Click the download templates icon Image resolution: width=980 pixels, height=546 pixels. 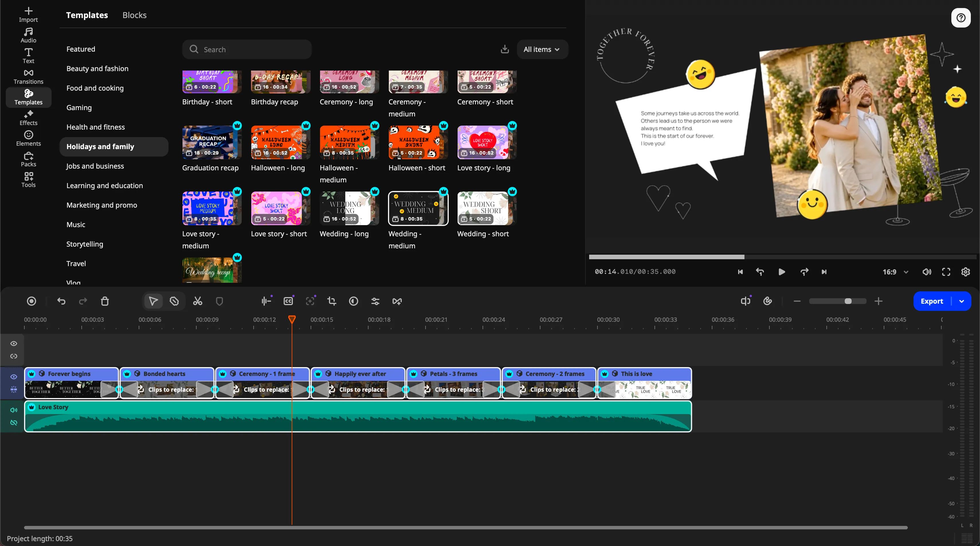tap(505, 49)
